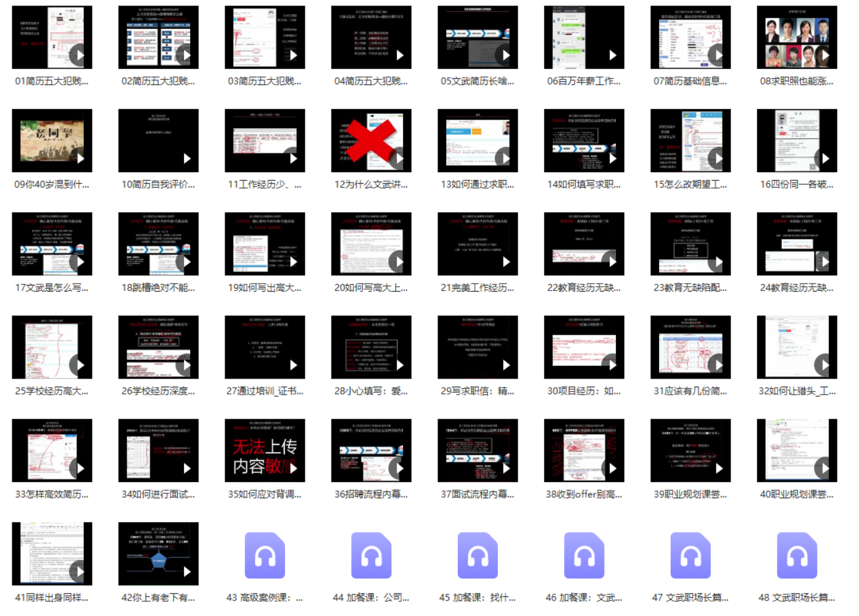
Task: Click the play arrow on video 10简历自我评价
Action: coord(187,158)
